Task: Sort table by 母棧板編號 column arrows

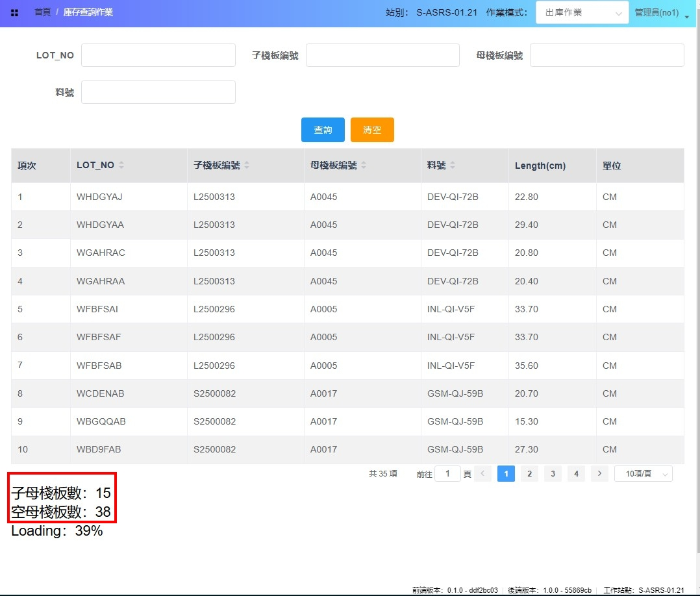Action: 364,165
